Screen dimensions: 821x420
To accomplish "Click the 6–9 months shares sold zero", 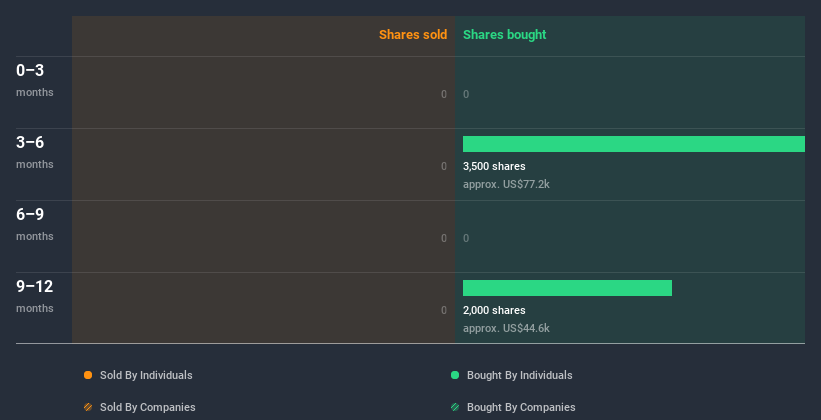I will click(444, 238).
